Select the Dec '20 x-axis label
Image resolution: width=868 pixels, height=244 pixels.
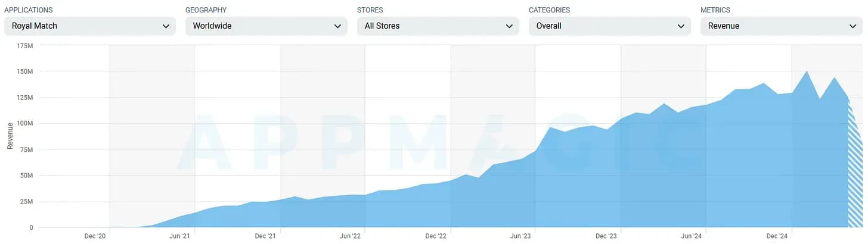(95, 236)
